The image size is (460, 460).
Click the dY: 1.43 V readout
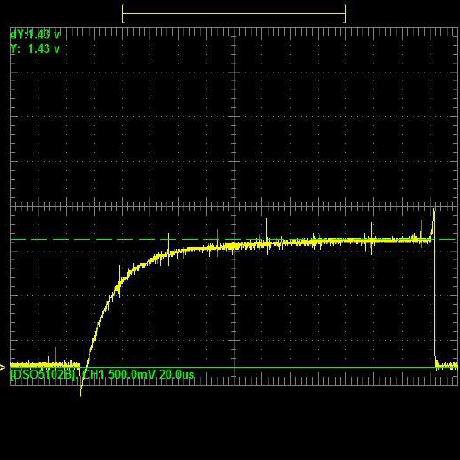pos(36,34)
